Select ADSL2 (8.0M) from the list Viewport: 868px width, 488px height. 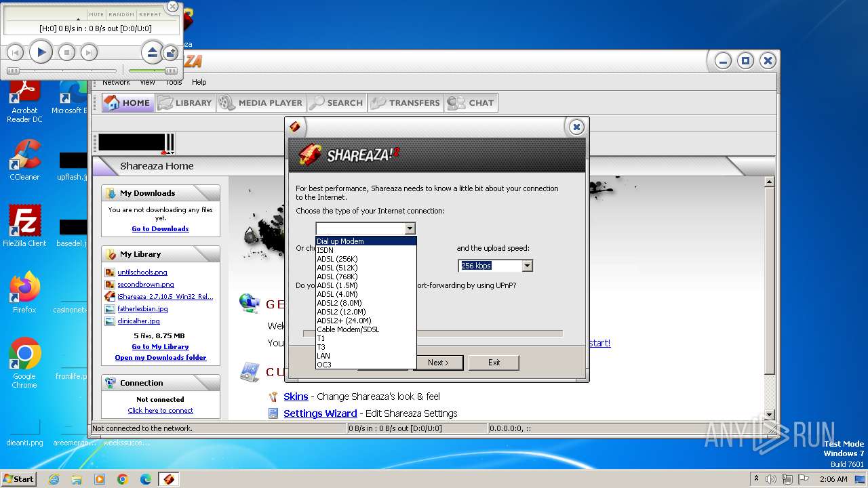366,303
